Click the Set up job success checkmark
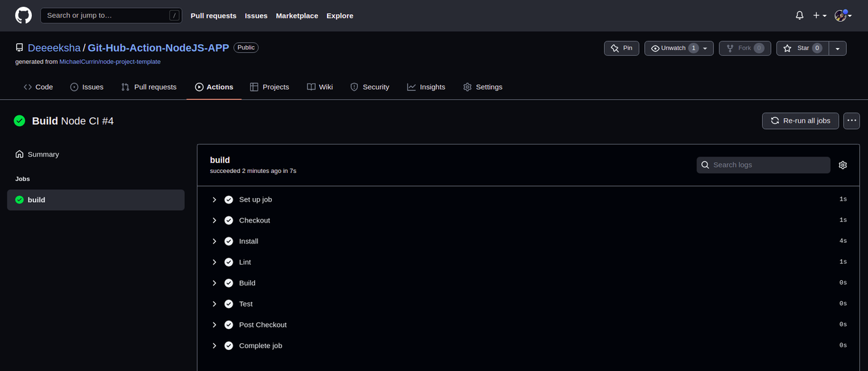 pos(229,199)
